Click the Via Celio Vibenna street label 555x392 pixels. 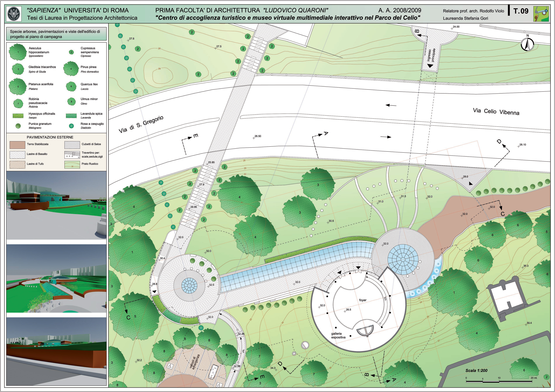click(496, 112)
